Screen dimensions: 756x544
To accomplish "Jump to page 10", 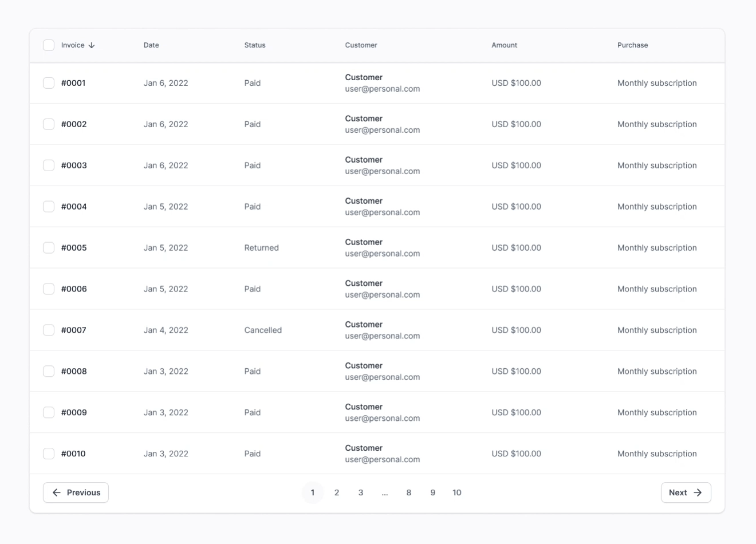I will click(x=456, y=492).
